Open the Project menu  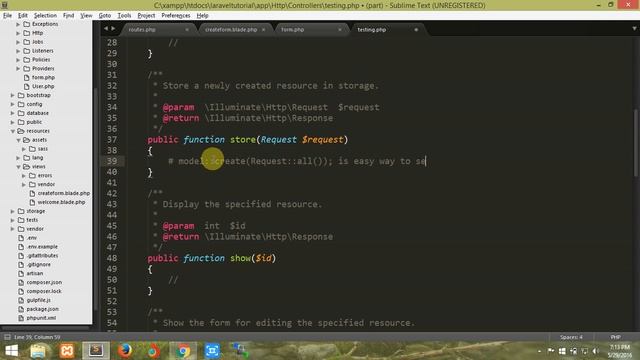[146, 16]
